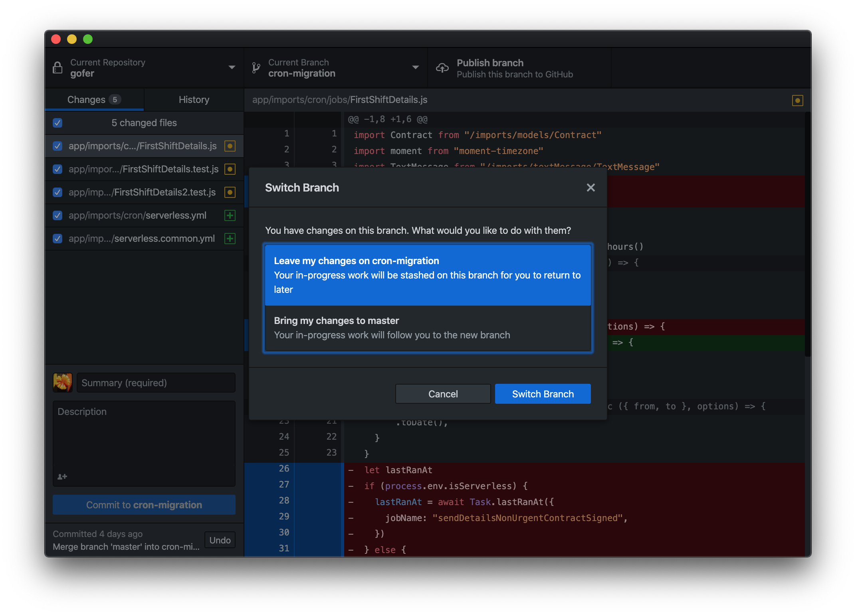This screenshot has width=856, height=616.
Task: Uncheck FirstShiftDetails2.test.js from the changes list
Action: 57,192
